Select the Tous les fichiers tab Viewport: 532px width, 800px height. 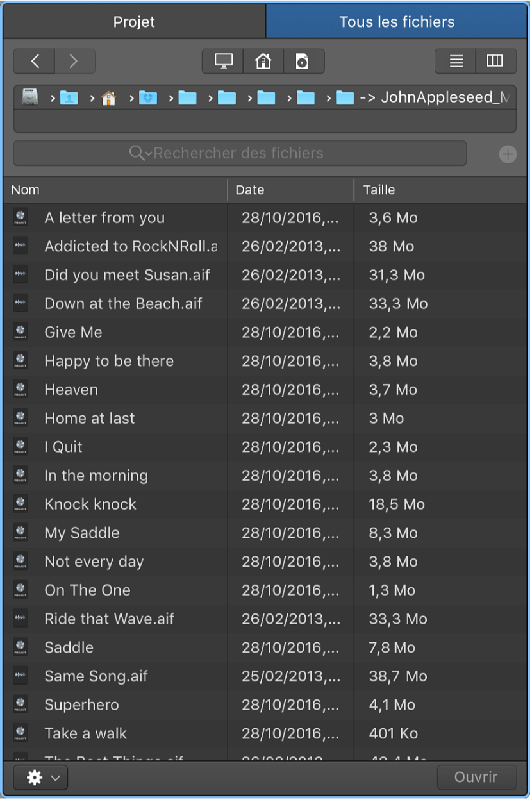397,22
